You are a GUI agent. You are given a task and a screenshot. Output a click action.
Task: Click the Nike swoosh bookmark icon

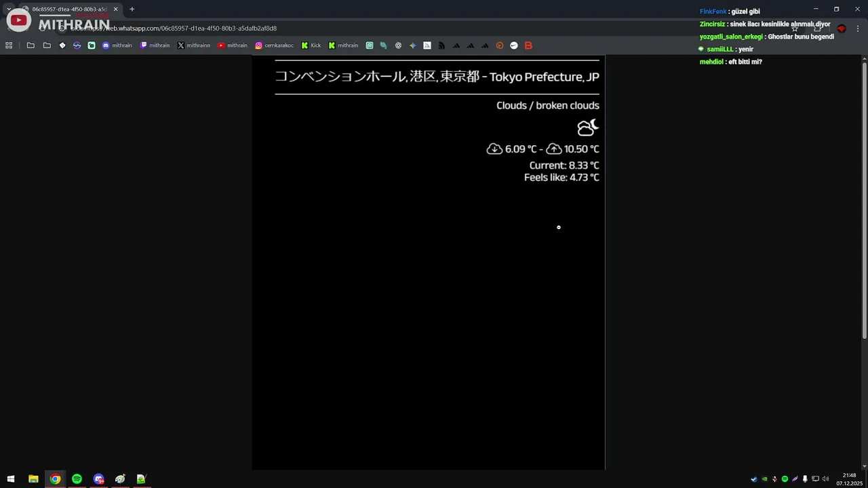click(514, 45)
